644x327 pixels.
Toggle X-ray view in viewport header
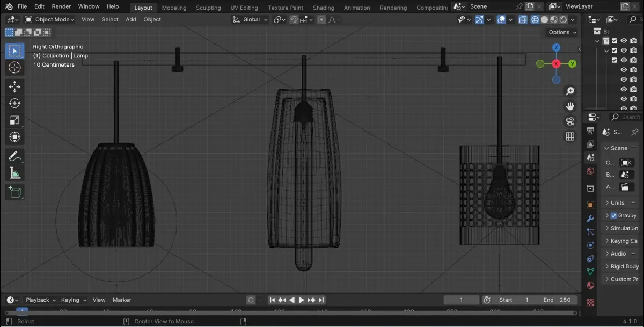click(x=522, y=20)
